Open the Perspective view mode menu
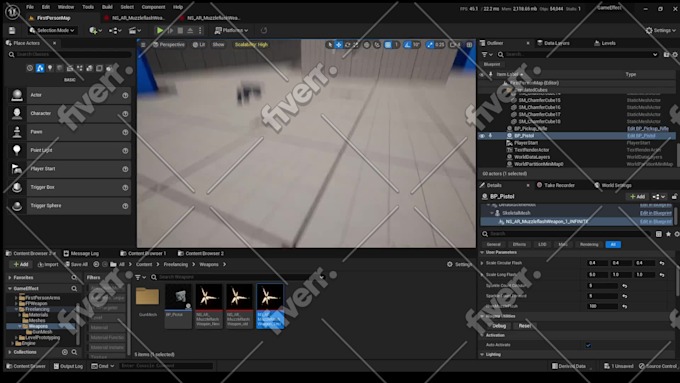Viewport: 680px width, 383px height. click(x=168, y=45)
